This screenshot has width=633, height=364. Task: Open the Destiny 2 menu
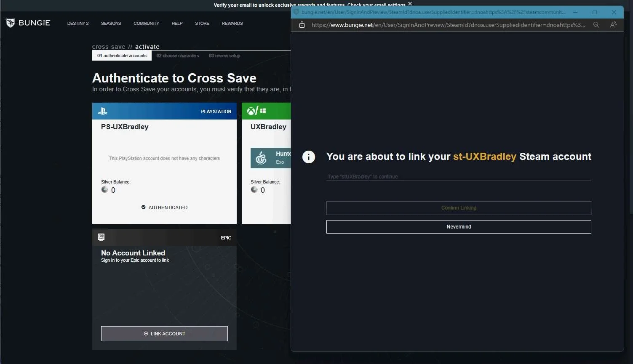[78, 24]
